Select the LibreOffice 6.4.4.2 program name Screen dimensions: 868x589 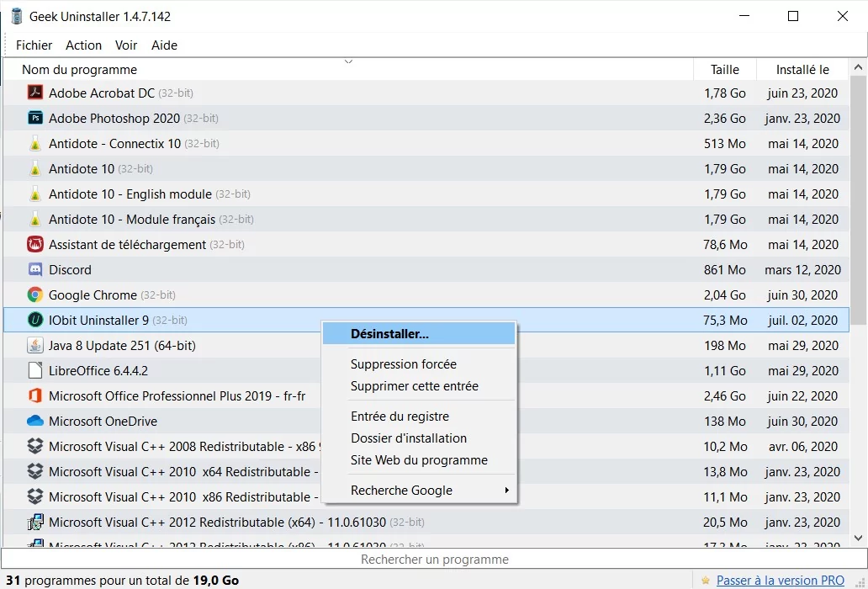pos(98,371)
